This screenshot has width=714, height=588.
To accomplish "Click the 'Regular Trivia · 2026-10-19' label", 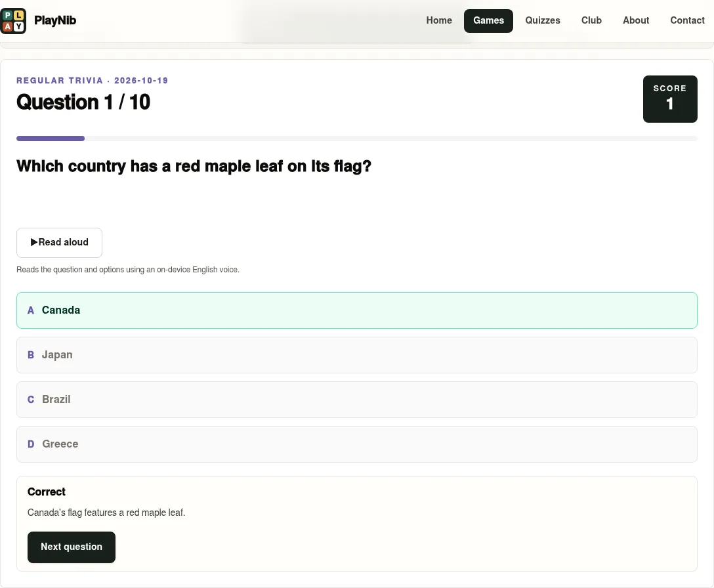I will pos(93,81).
